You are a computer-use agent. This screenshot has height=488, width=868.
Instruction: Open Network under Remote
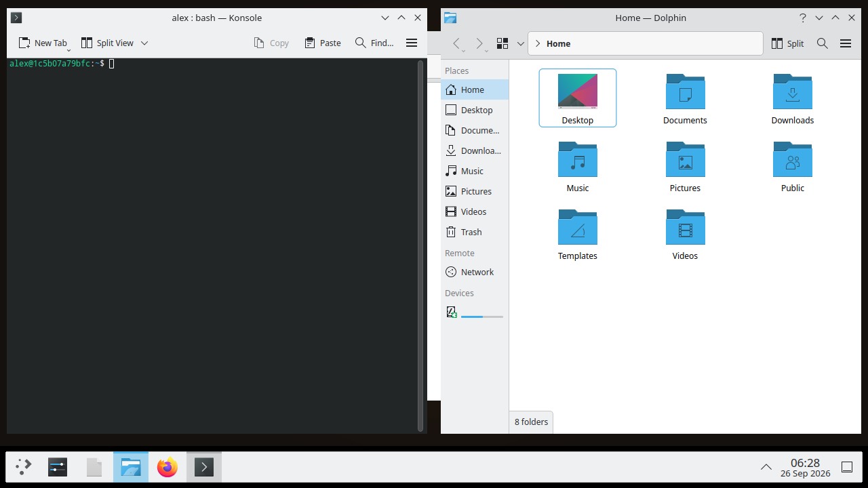pos(475,272)
